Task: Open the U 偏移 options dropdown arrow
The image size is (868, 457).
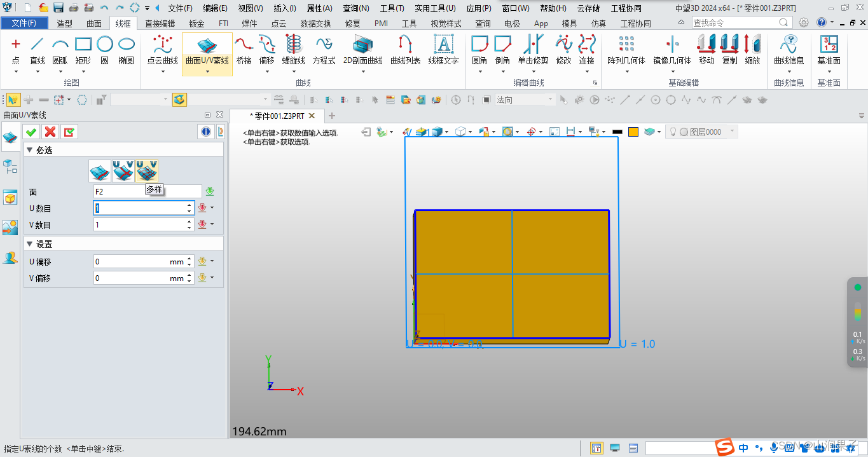Action: click(x=212, y=261)
